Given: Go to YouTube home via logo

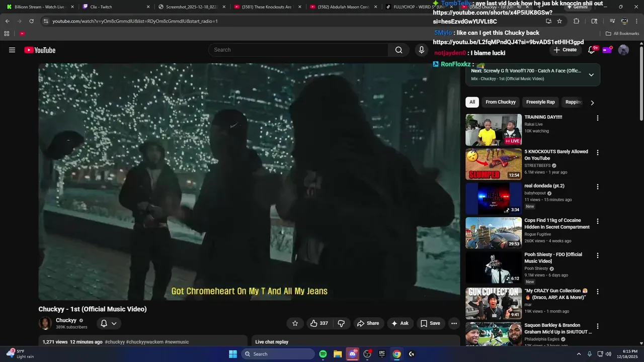Looking at the screenshot, I should click(40, 50).
